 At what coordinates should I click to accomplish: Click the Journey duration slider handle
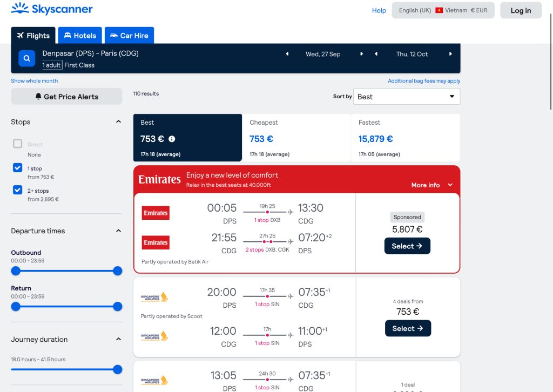point(118,369)
